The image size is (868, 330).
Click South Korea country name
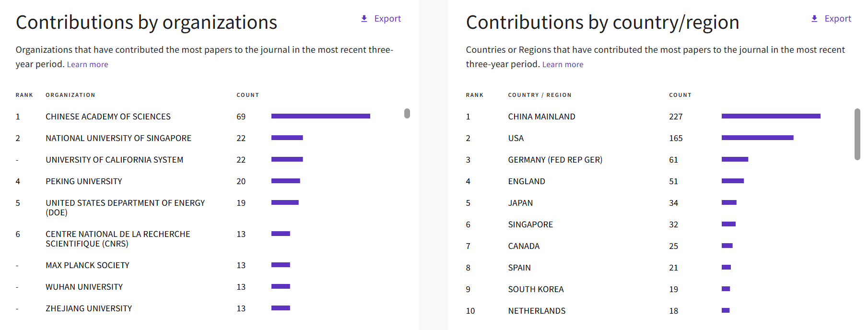pyautogui.click(x=536, y=289)
